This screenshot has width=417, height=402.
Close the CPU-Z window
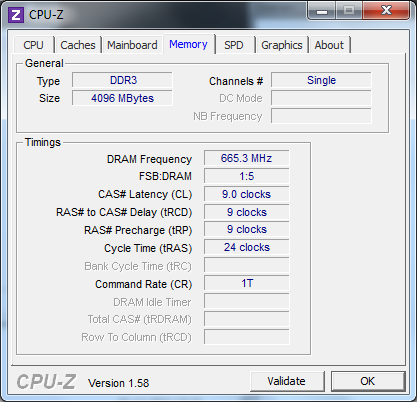pos(386,11)
